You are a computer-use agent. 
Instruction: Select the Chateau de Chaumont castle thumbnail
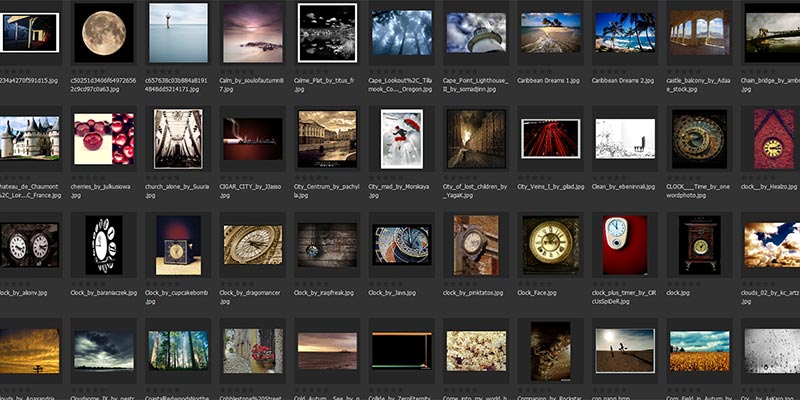pos(30,138)
